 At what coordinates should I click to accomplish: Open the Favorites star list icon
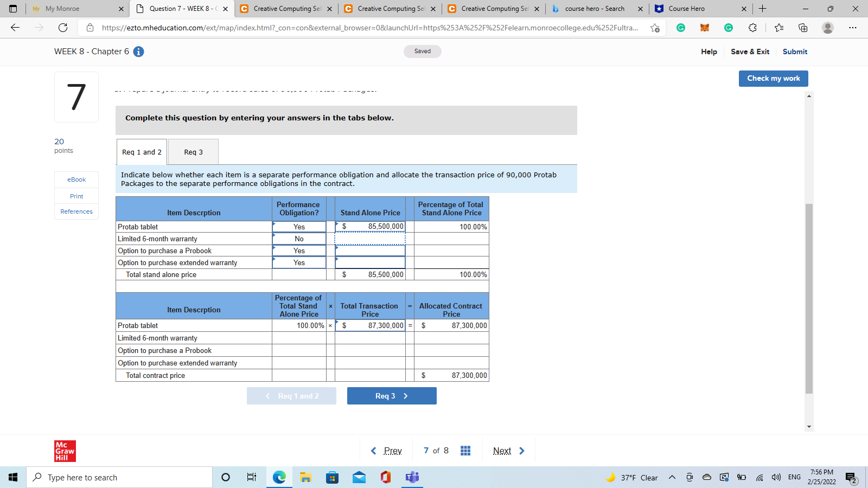pos(779,28)
